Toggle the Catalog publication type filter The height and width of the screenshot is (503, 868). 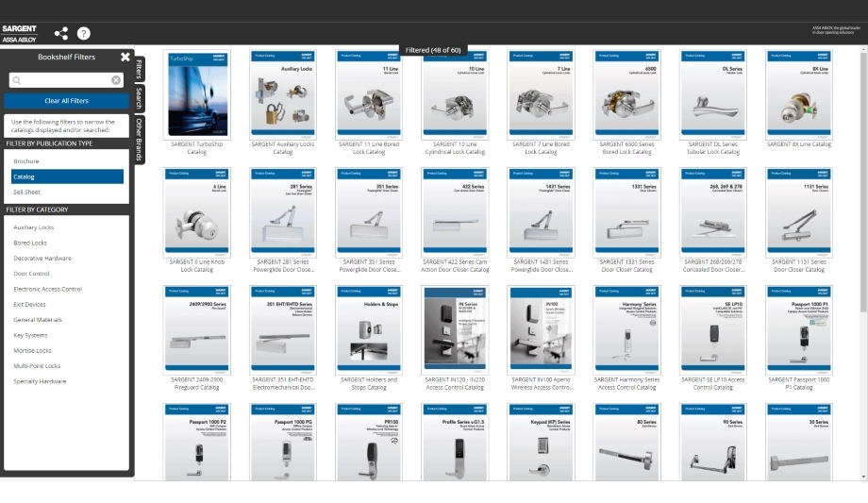67,176
